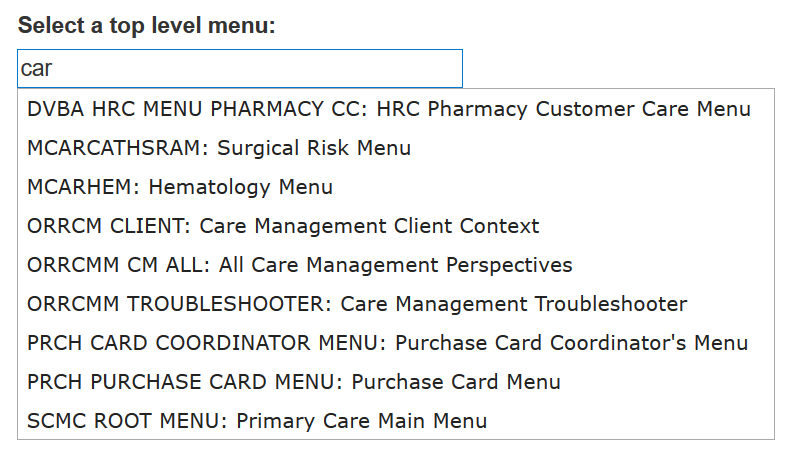Image resolution: width=792 pixels, height=456 pixels.
Task: Select Care Management Client Context suggestion
Action: tap(369, 226)
